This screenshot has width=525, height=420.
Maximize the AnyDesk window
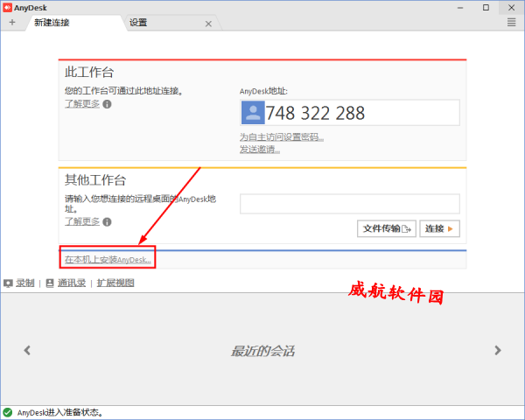coord(486,8)
